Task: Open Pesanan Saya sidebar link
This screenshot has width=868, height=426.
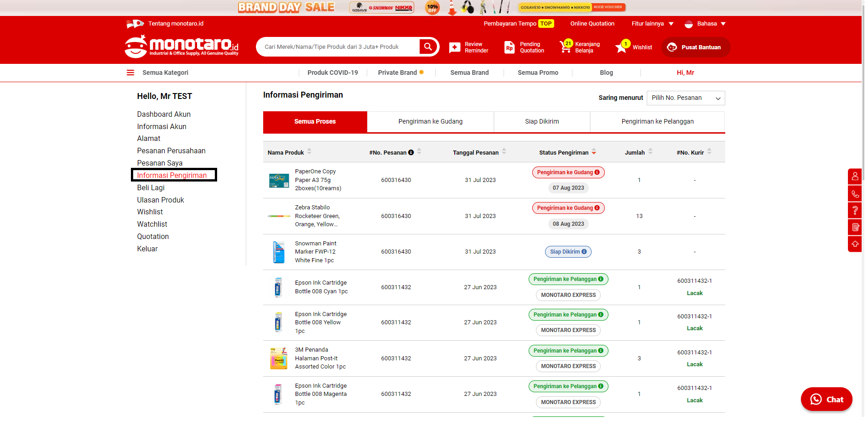Action: point(160,163)
